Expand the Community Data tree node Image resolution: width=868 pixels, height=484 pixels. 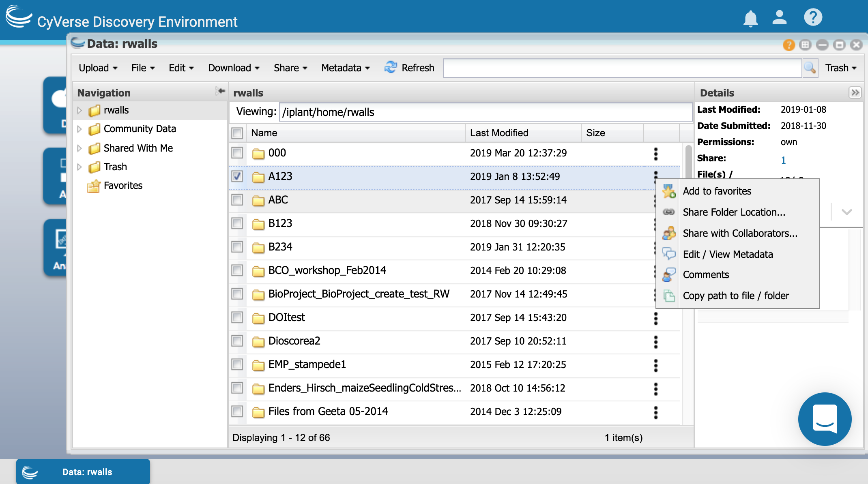coord(79,129)
